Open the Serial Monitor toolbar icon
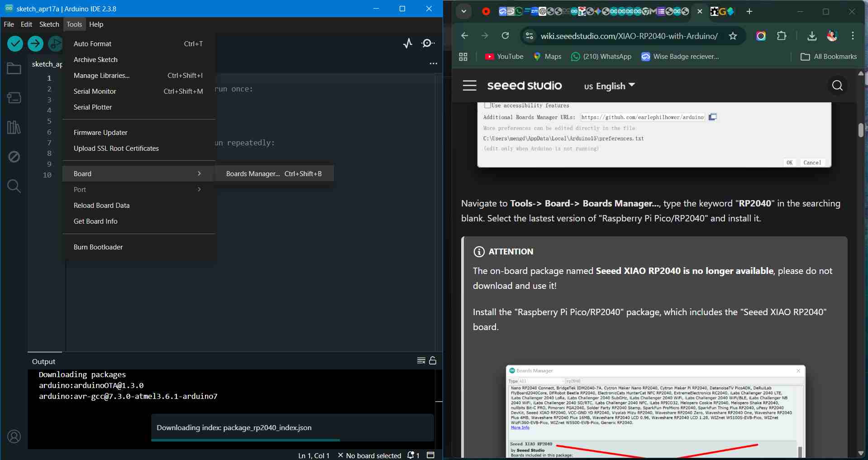Viewport: 868px width, 460px height. 428,43
